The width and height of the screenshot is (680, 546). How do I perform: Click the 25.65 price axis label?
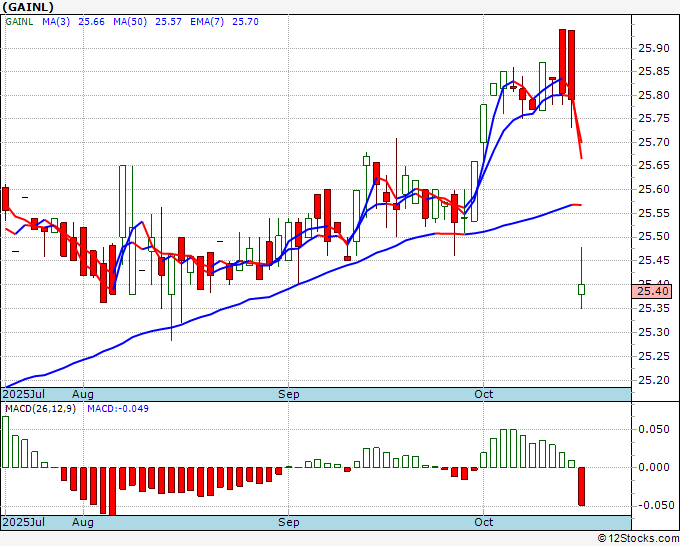point(654,166)
